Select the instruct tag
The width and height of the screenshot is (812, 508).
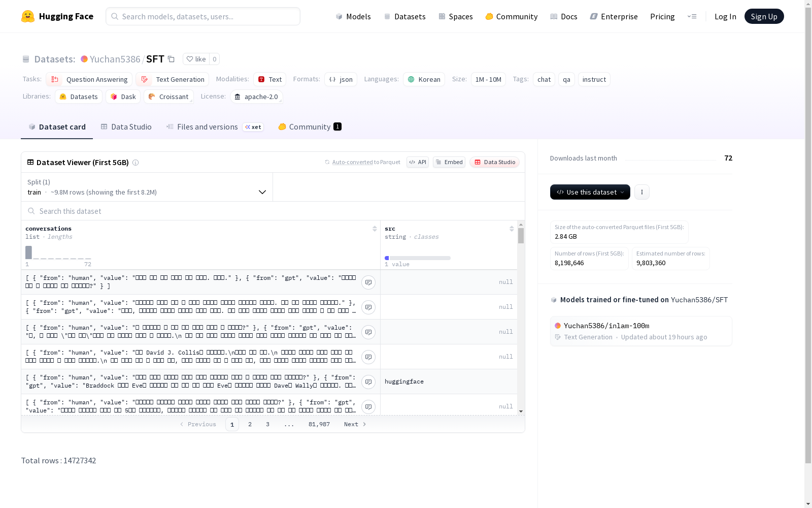pos(594,79)
